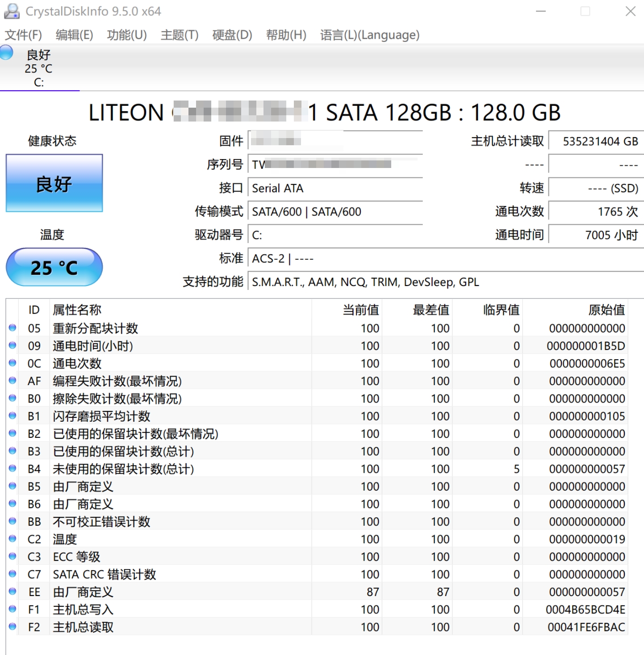The width and height of the screenshot is (644, 655).
Task: Click status dot beside attribute C2 温度
Action: [13, 539]
